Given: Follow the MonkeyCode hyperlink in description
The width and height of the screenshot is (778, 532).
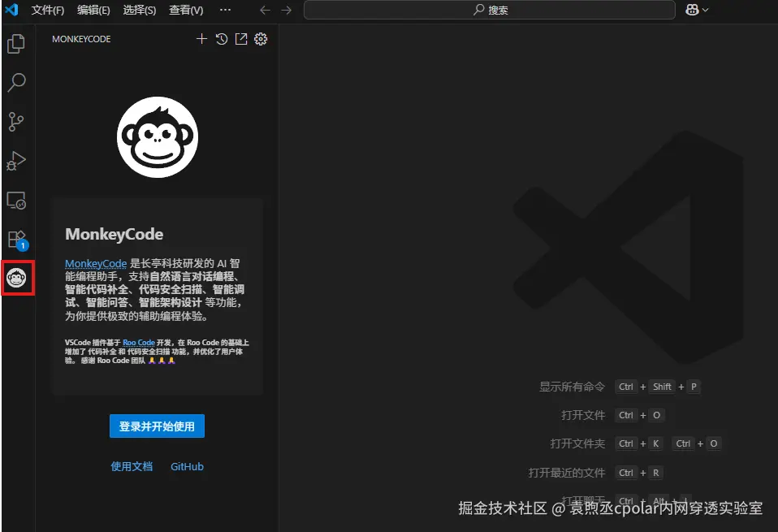Looking at the screenshot, I should 96,263.
